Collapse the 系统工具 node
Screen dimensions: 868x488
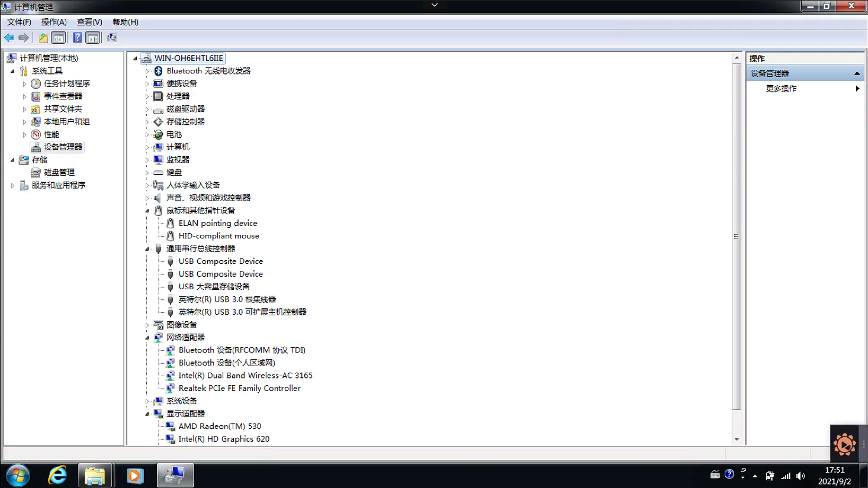click(x=12, y=71)
